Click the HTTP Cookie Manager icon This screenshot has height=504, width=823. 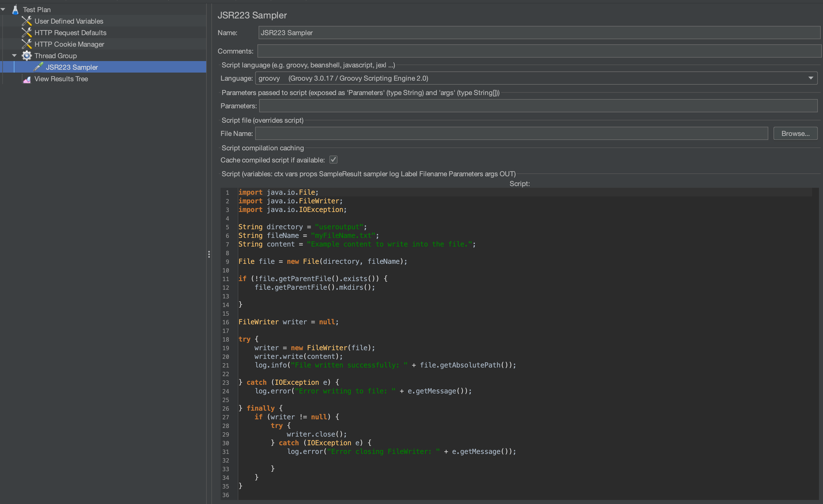pyautogui.click(x=27, y=44)
